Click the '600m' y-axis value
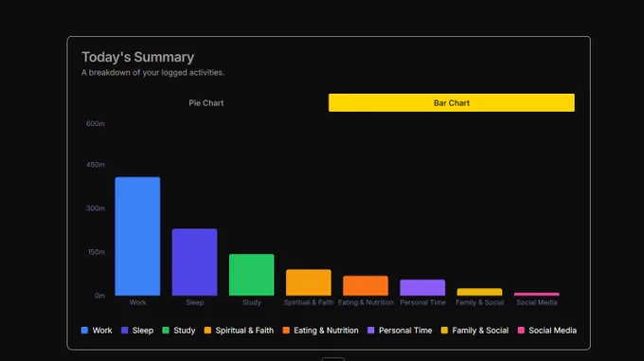 point(96,123)
